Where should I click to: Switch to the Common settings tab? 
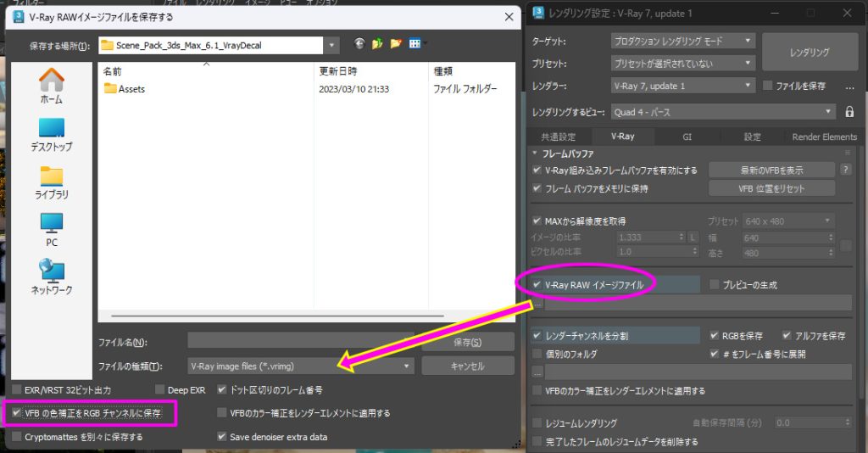click(558, 137)
